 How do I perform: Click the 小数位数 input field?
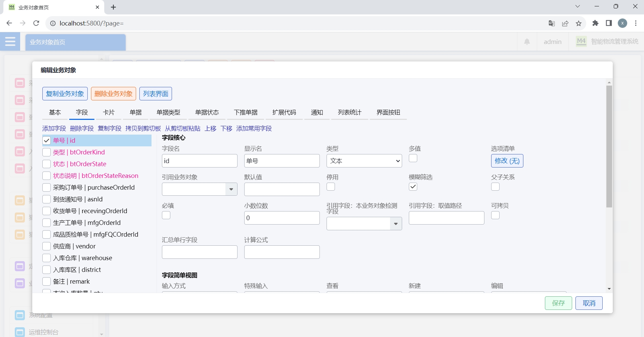282,218
